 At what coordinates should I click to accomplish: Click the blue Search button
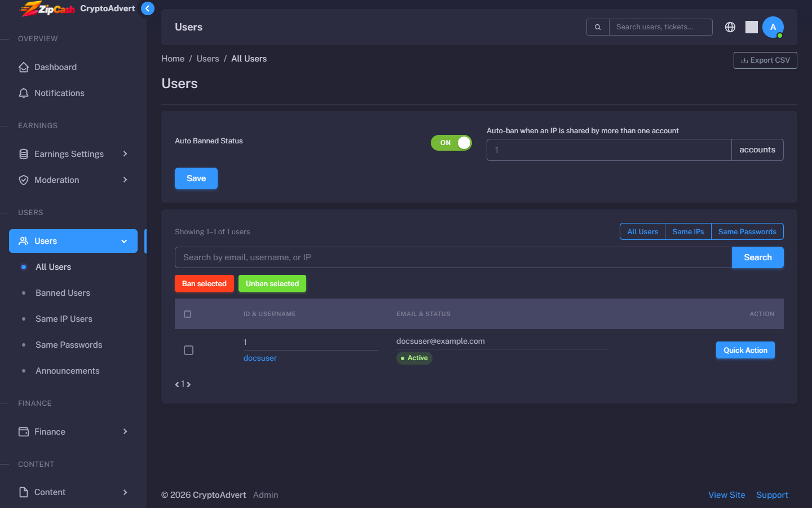pos(758,257)
